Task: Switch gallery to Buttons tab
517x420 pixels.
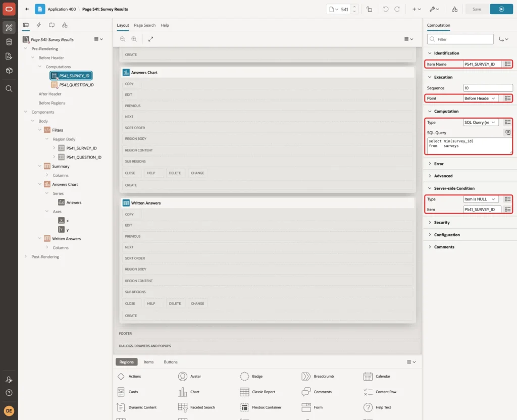Action: click(171, 362)
